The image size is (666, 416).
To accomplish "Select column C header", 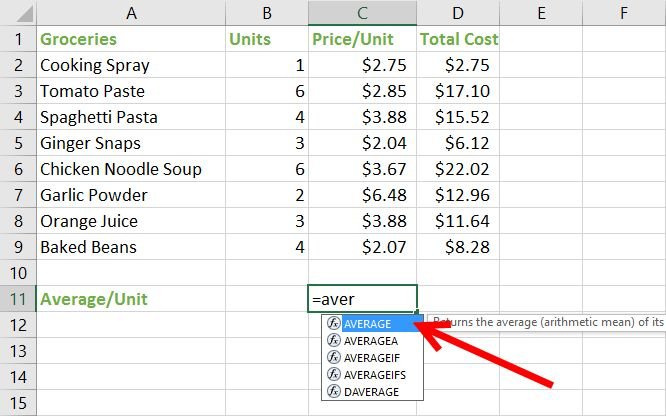I will (362, 13).
